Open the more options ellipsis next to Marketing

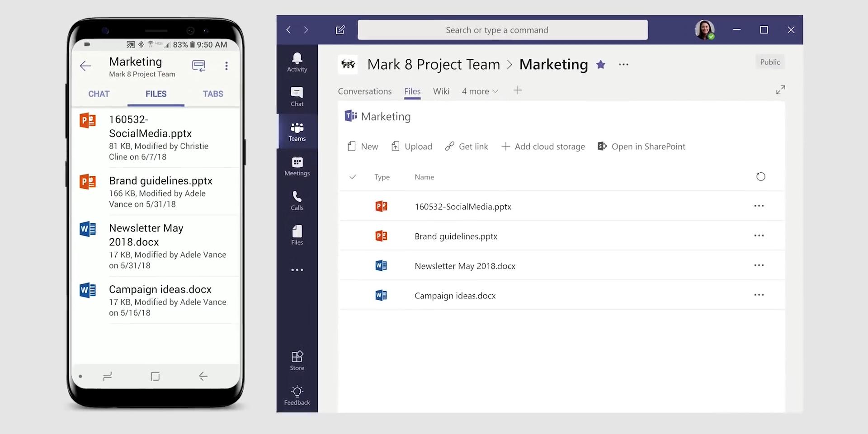[x=623, y=65]
